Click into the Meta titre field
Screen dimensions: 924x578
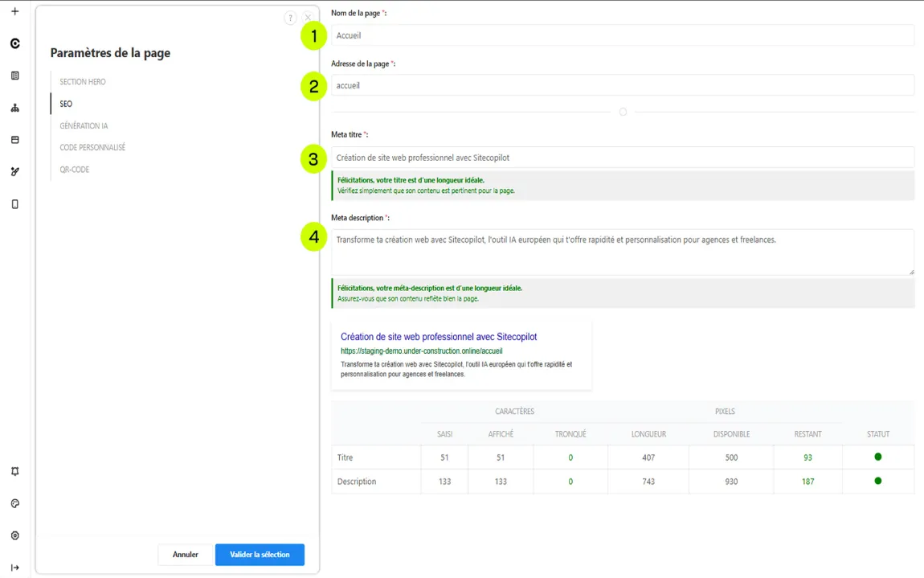(x=623, y=158)
